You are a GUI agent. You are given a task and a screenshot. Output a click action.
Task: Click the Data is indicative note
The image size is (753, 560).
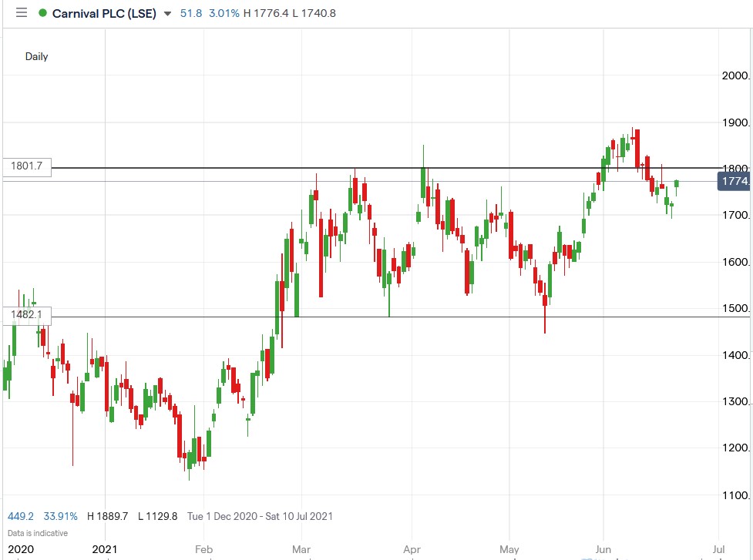point(38,533)
